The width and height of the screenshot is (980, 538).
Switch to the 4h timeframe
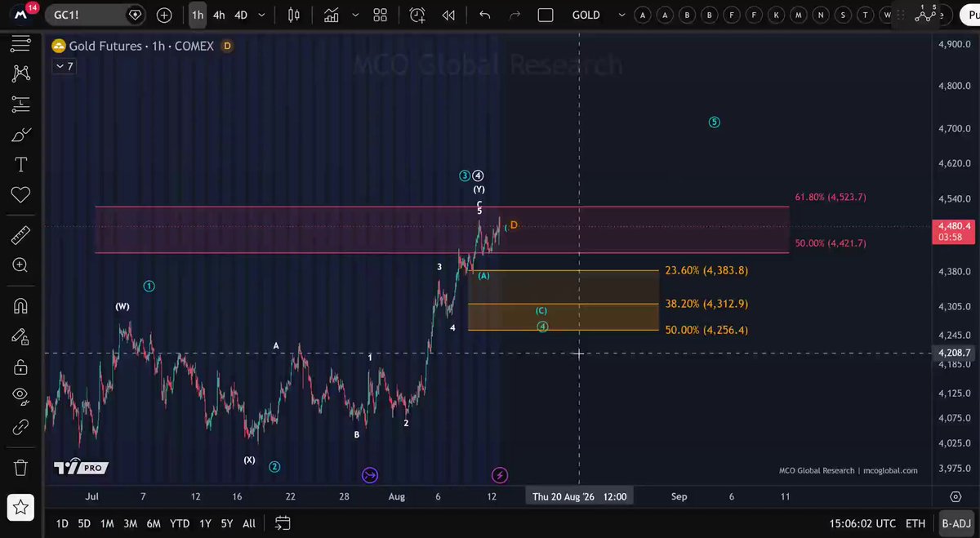coord(219,15)
